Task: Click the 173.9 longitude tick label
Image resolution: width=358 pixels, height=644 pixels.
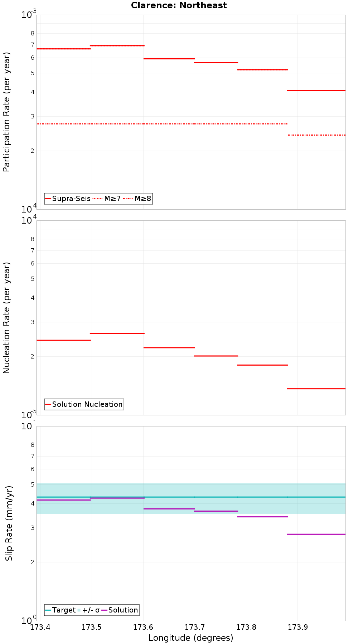Action: (298, 627)
